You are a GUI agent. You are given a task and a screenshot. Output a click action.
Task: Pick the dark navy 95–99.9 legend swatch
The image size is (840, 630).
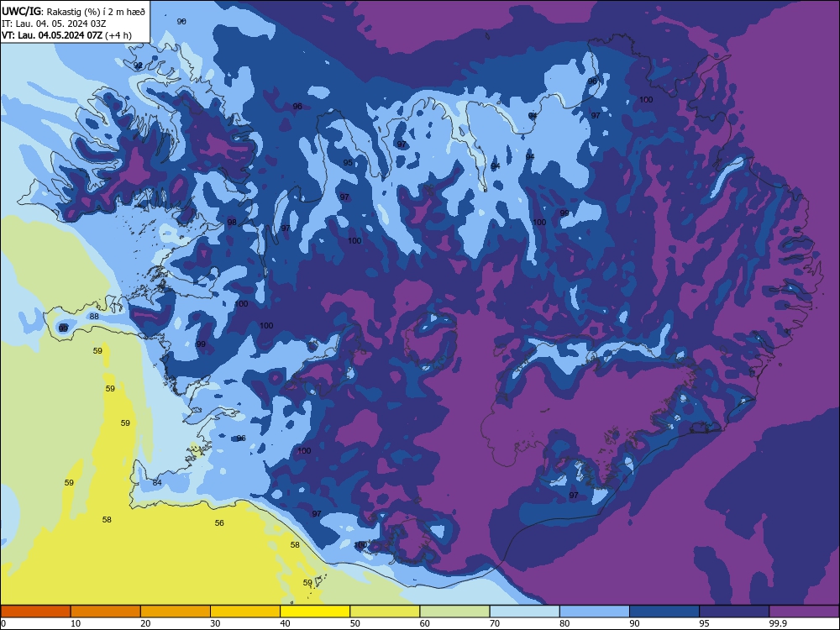coord(734,612)
